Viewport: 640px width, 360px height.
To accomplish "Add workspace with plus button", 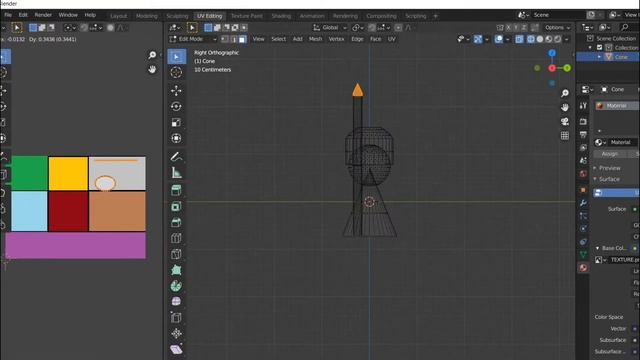I will tap(435, 16).
